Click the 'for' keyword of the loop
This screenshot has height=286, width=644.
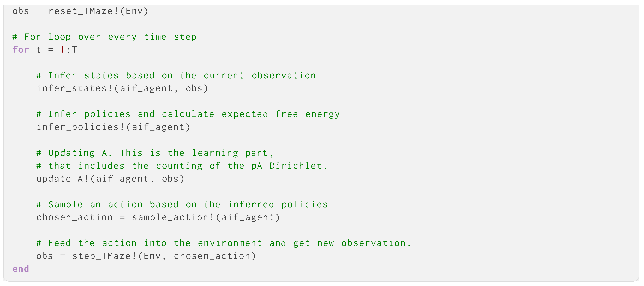[21, 50]
